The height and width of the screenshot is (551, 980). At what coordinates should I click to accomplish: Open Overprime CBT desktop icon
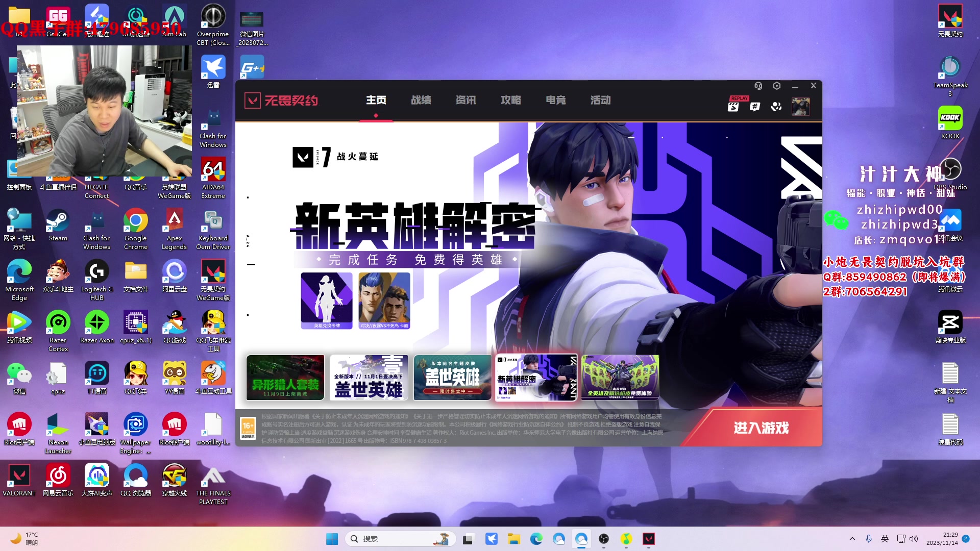[213, 24]
